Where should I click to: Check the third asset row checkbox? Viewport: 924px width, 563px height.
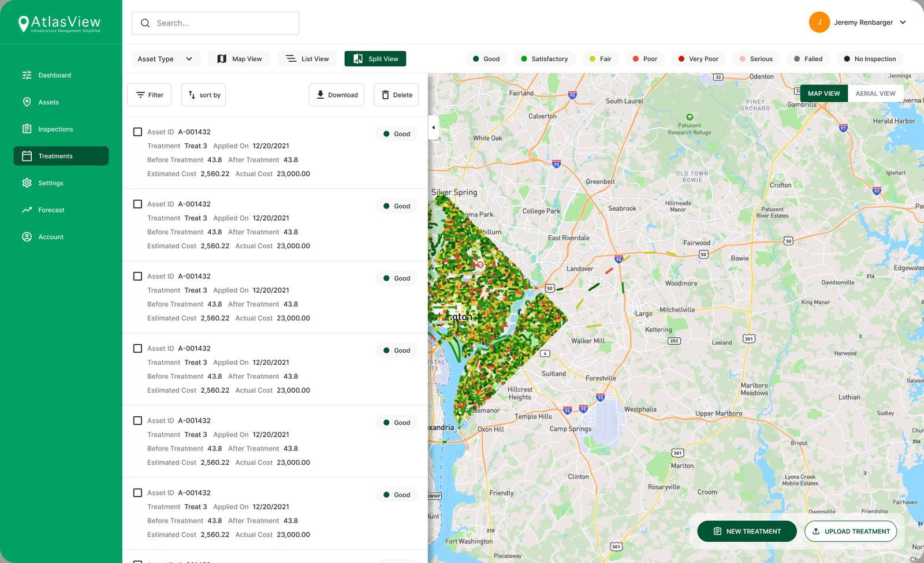tap(137, 276)
